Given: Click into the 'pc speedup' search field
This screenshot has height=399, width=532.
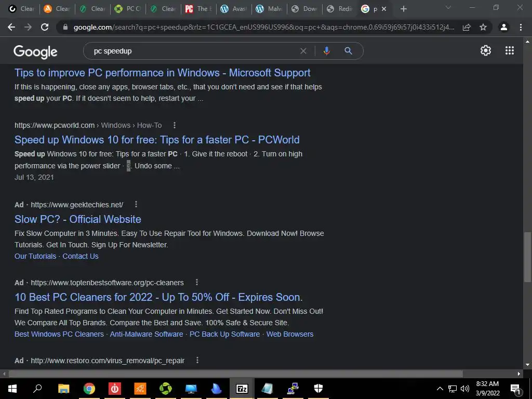Looking at the screenshot, I should click(x=193, y=51).
